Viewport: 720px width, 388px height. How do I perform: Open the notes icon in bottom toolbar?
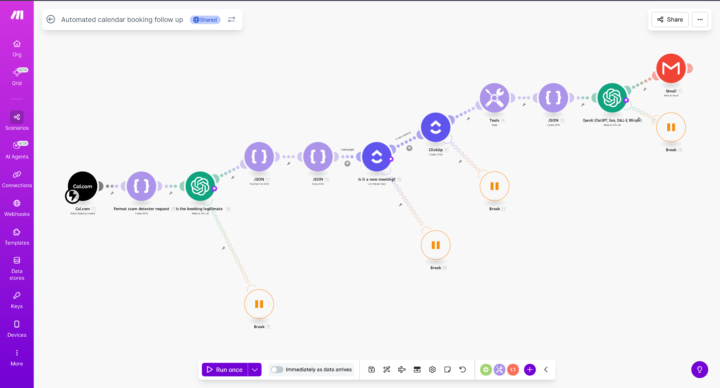tap(447, 370)
